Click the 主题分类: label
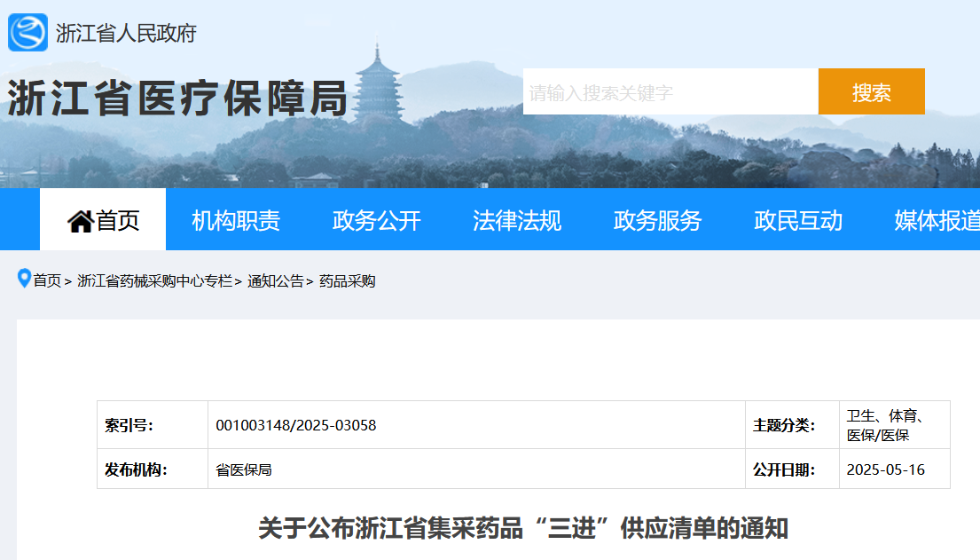This screenshot has height=560, width=980. click(784, 425)
